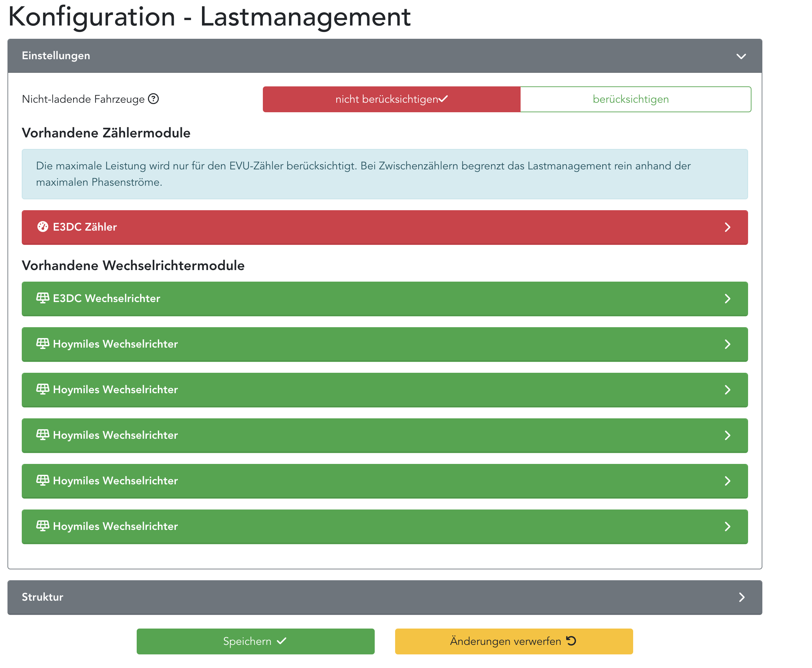Click the solar panel icon on last Hoymiles Wechselrichter
This screenshot has width=812, height=668.
click(x=43, y=525)
